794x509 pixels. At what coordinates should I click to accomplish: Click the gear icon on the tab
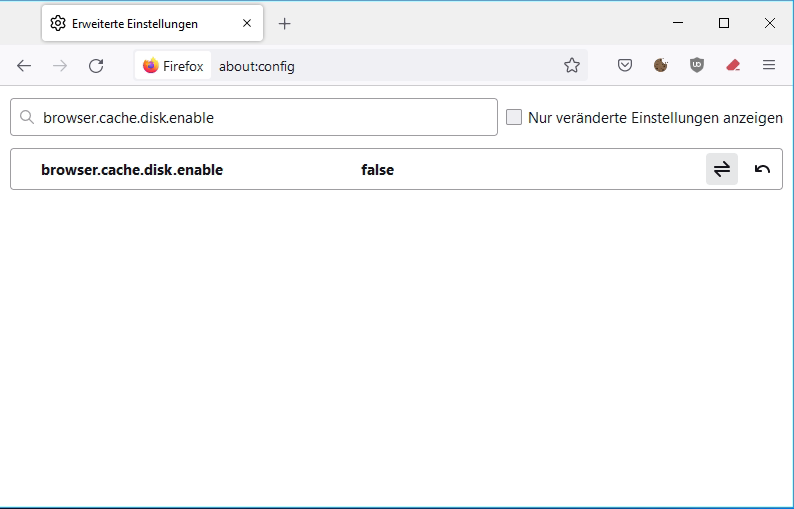tap(58, 23)
